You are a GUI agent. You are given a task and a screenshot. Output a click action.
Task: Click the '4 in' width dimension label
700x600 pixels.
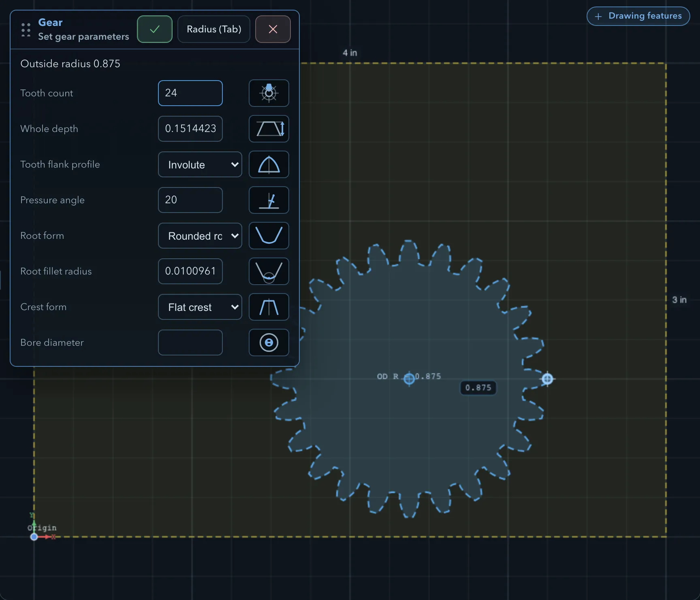coord(350,53)
